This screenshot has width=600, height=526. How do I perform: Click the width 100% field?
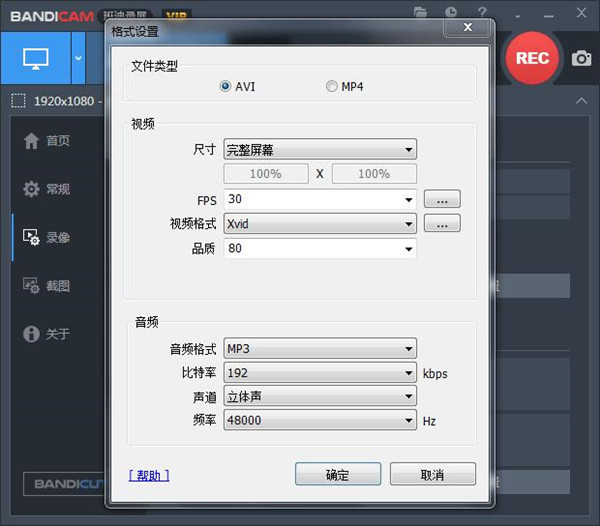[266, 174]
